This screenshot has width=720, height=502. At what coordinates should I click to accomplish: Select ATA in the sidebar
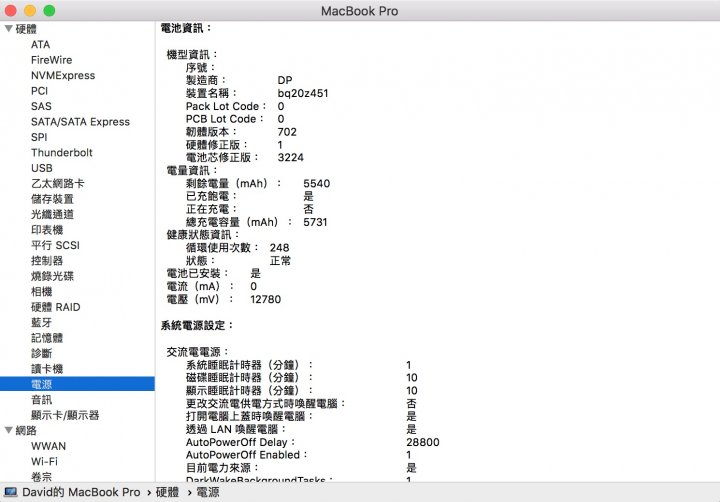[40, 45]
